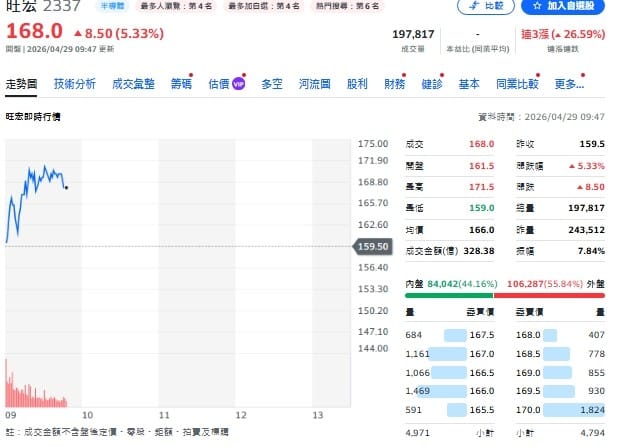Click the green 內盤 ratio bar
Image resolution: width=624 pixels, height=447 pixels.
click(448, 295)
